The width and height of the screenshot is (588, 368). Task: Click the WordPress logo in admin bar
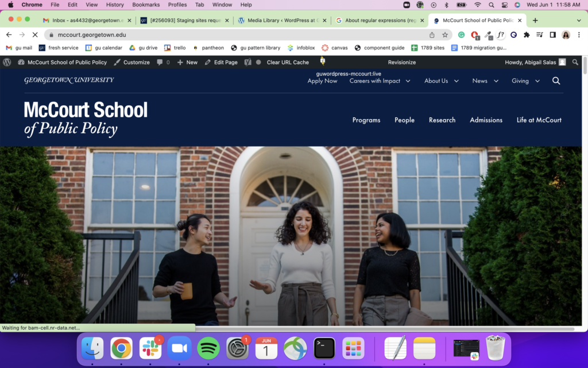[x=7, y=62]
